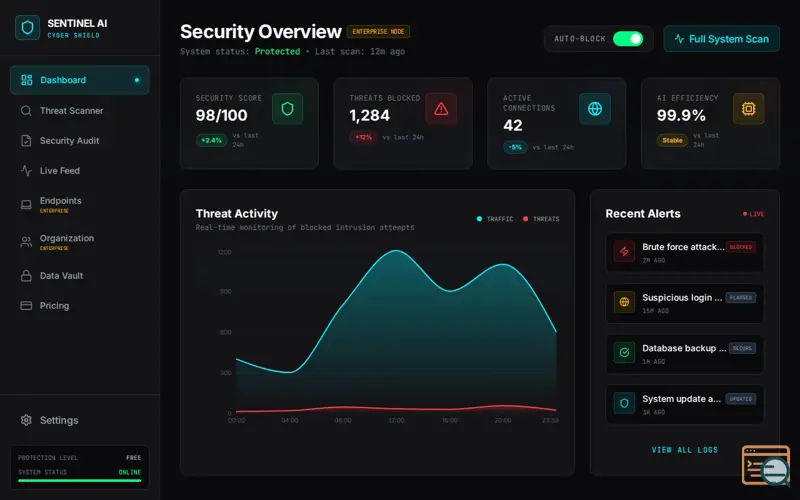Click View All Logs link
The height and width of the screenshot is (500, 800).
coord(684,450)
